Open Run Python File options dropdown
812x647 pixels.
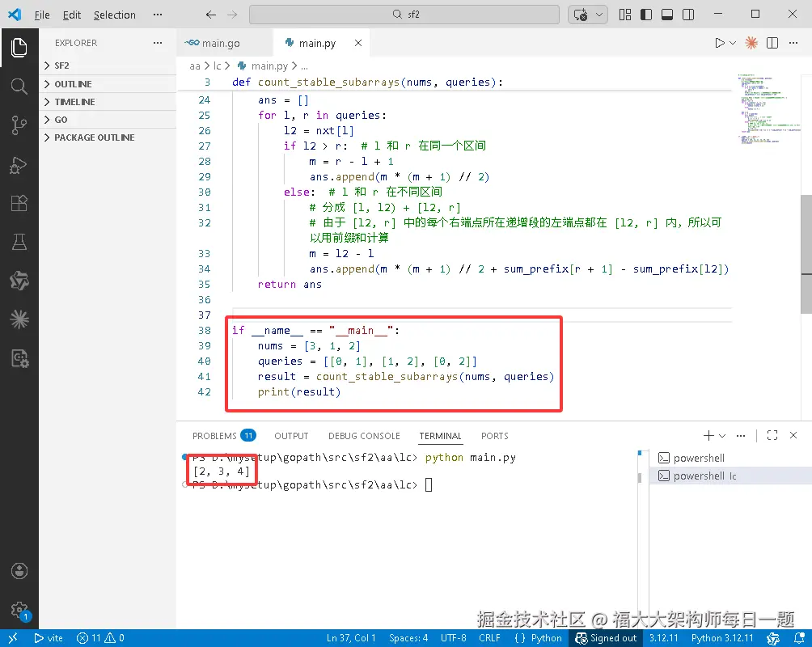[733, 43]
